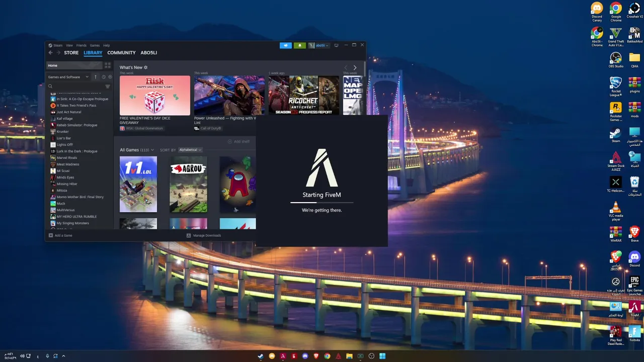Screen dimensions: 644x362
Task: Switch to the LIBRARY tab
Action: (93, 53)
